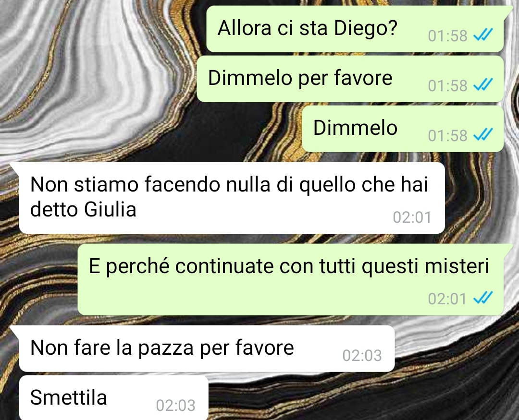Tap the 02:03 timestamp on 'Smettila'
This screenshot has height=420, width=519.
(176, 406)
